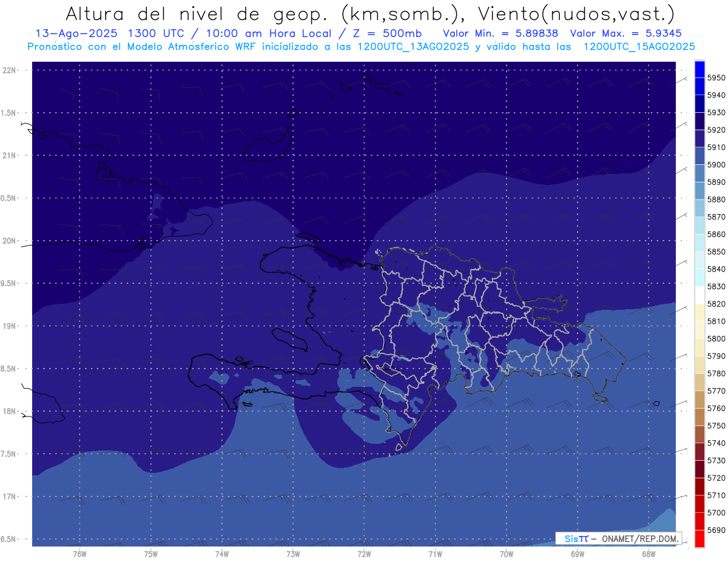Click the 69W longitude label
Image resolution: width=728 pixels, height=562 pixels.
coord(578,554)
